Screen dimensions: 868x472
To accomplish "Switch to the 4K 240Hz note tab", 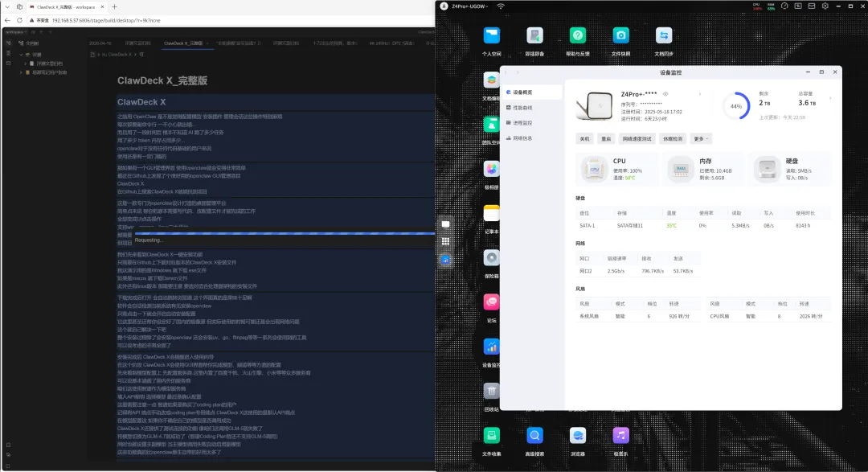I will (391, 43).
